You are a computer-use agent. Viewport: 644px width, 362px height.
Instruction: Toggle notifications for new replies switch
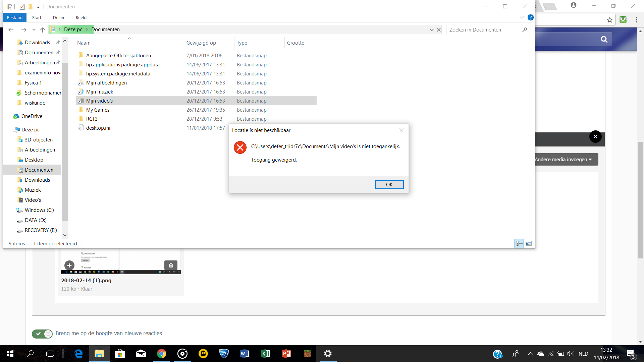[x=42, y=334]
